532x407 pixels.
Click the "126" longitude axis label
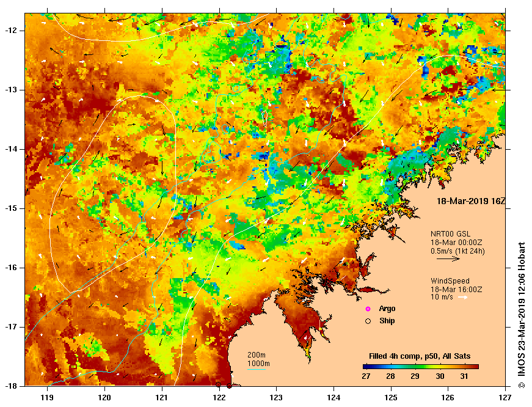coord(448,397)
